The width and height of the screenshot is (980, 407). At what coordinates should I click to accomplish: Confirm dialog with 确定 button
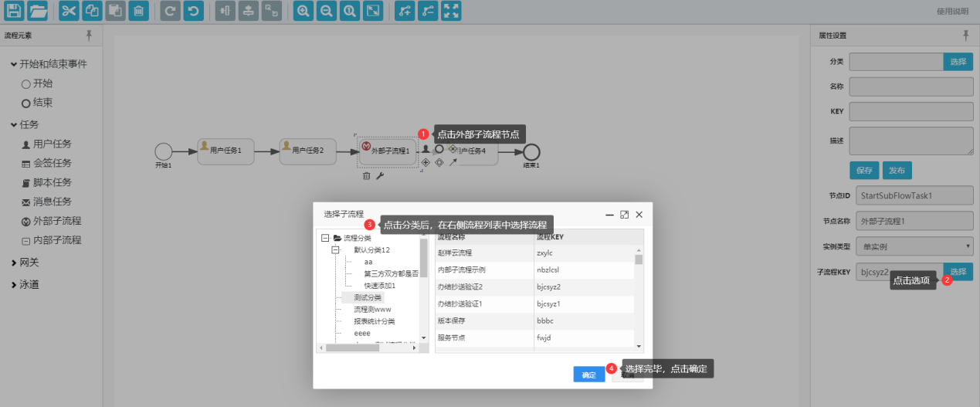pyautogui.click(x=589, y=375)
